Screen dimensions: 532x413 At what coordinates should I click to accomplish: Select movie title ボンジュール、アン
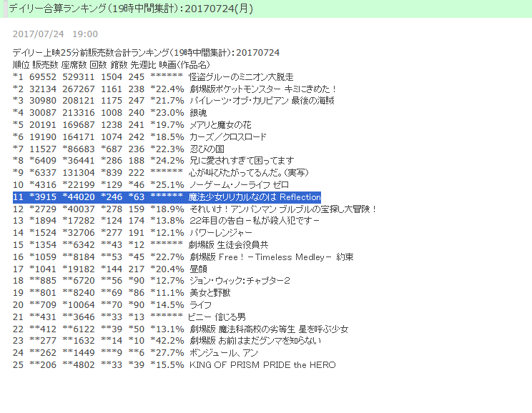(x=224, y=353)
